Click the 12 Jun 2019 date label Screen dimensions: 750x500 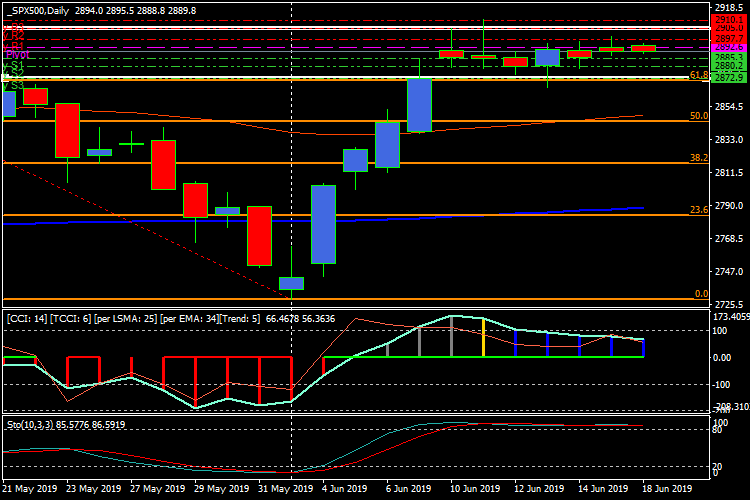(539, 489)
